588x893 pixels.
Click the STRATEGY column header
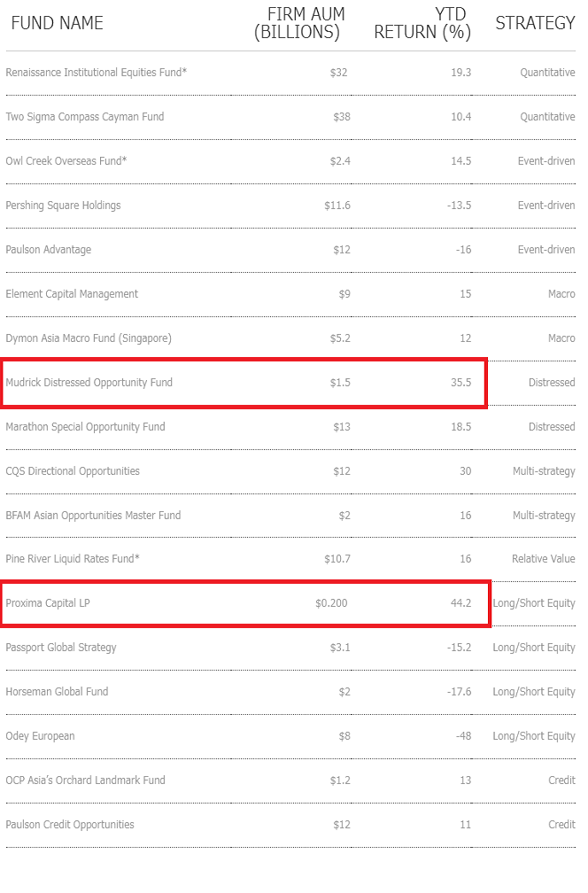pyautogui.click(x=535, y=23)
